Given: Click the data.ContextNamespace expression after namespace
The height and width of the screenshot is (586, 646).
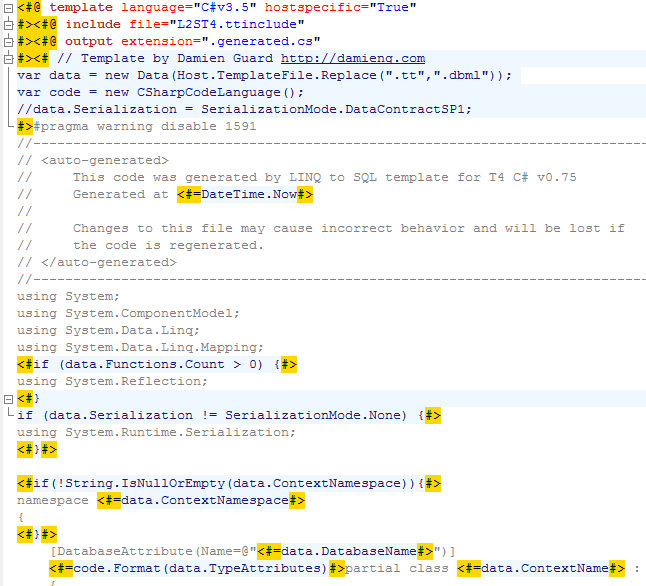Looking at the screenshot, I should 200,500.
